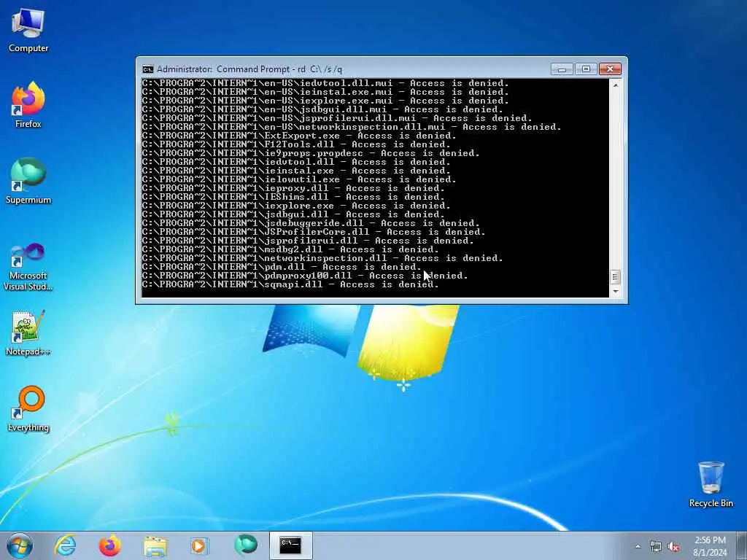Open the Computer desktop icon

pyautogui.click(x=28, y=31)
